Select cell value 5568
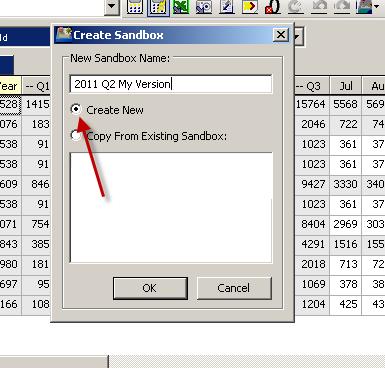The image size is (385, 368). [x=346, y=104]
